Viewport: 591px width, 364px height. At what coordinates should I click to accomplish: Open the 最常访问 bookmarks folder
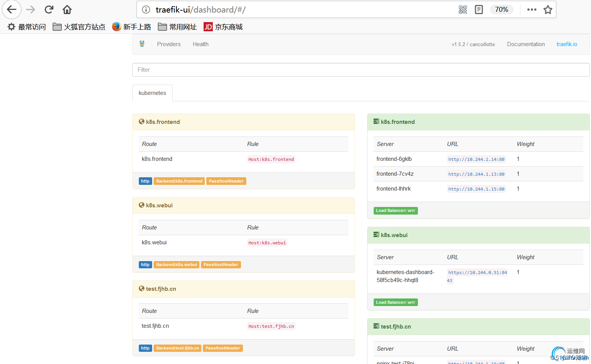(x=27, y=27)
